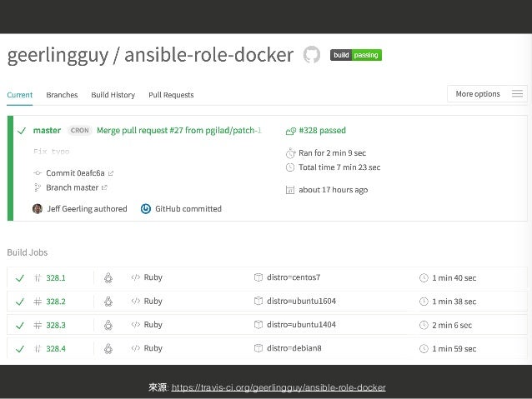Open Commit 0eafc6a link
The width and height of the screenshot is (532, 399).
(79, 172)
